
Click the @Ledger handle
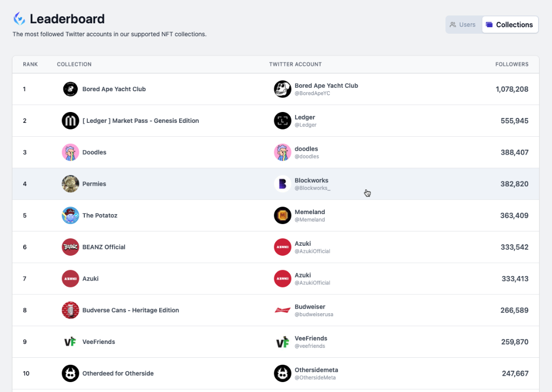306,125
